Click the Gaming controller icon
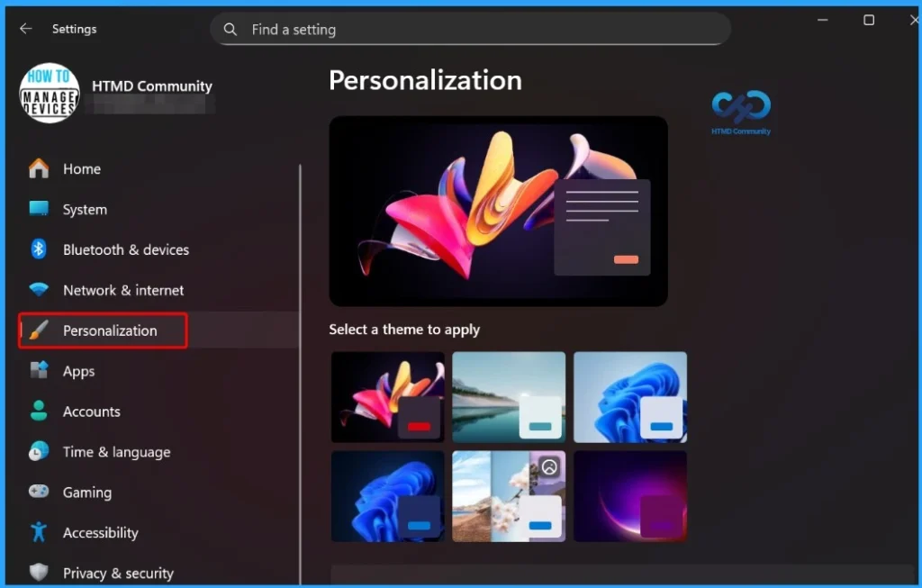Image resolution: width=922 pixels, height=588 pixels. [39, 493]
